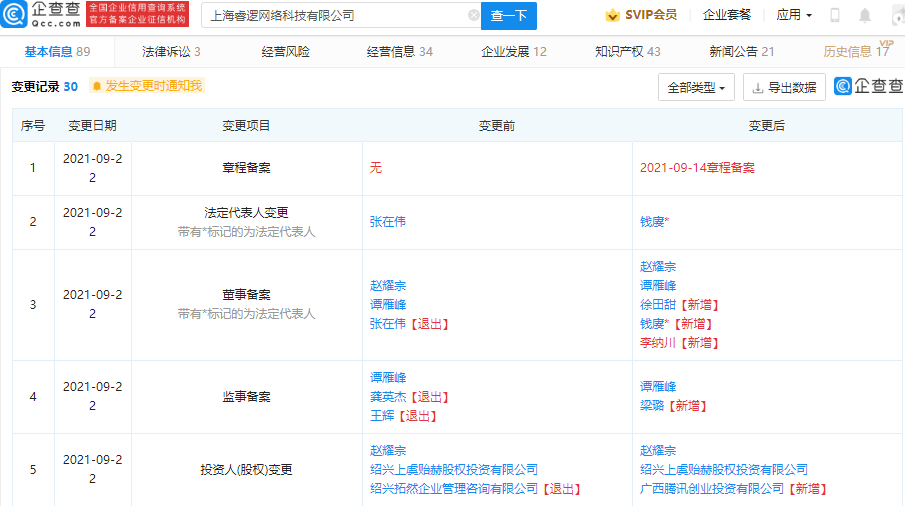Switch to 经营风险 tab
The width and height of the screenshot is (905, 506).
pyautogui.click(x=285, y=51)
